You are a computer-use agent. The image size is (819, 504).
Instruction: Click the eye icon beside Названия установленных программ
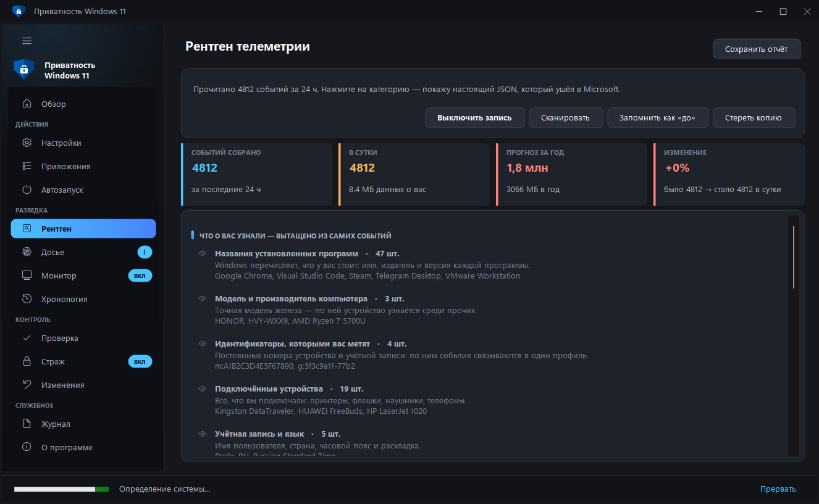(202, 254)
